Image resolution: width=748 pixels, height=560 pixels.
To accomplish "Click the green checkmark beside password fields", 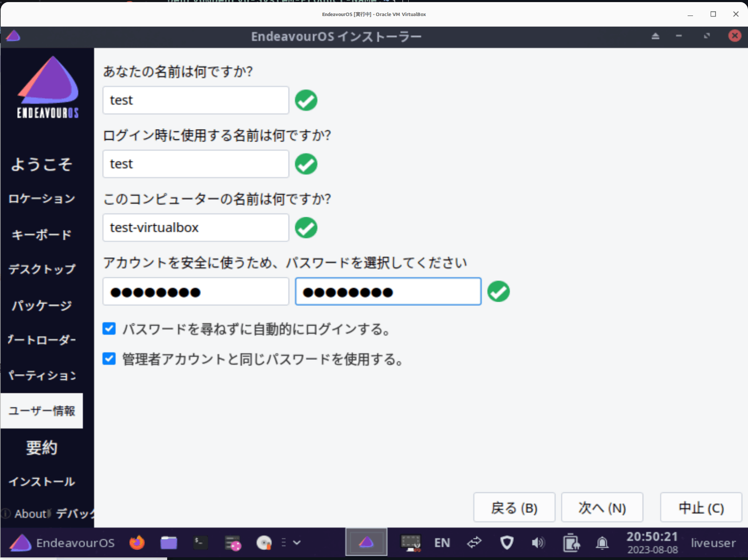I will [x=498, y=291].
